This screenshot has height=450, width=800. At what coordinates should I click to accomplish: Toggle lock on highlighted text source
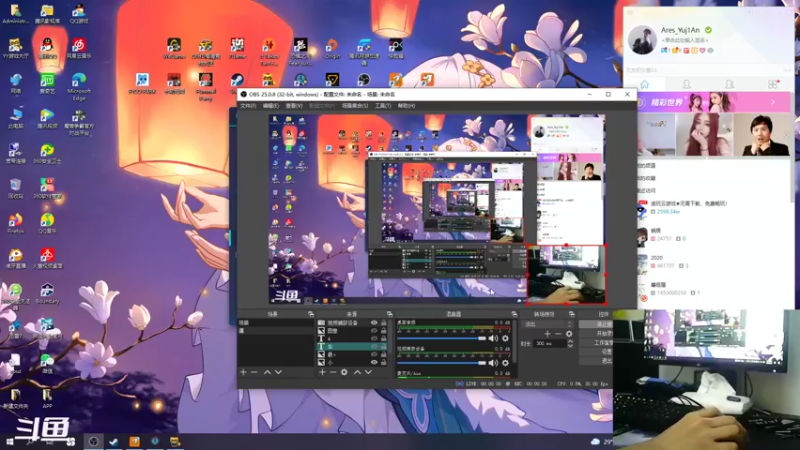coord(384,346)
